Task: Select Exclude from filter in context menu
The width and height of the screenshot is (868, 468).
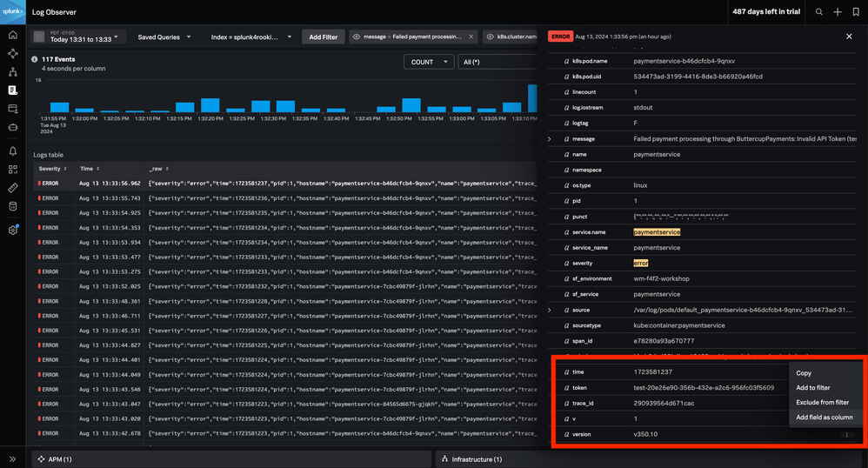Action: pyautogui.click(x=822, y=403)
